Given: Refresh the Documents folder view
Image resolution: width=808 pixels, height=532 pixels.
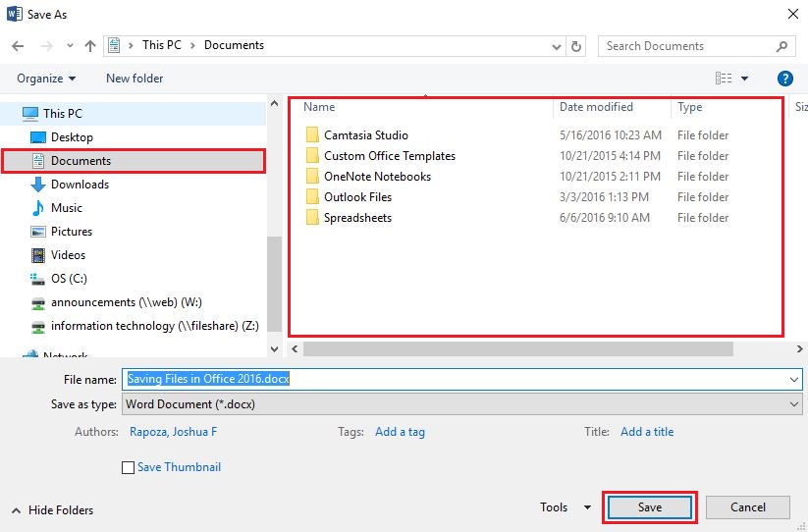Looking at the screenshot, I should click(x=576, y=46).
